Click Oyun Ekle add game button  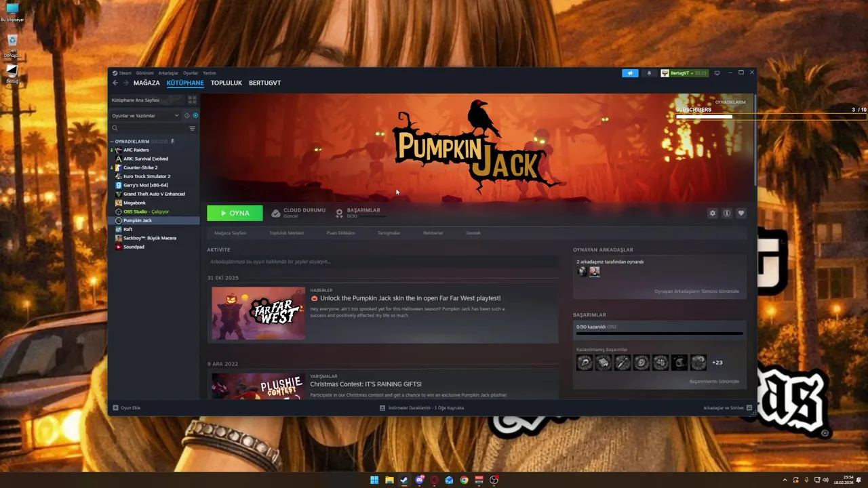pyautogui.click(x=127, y=408)
